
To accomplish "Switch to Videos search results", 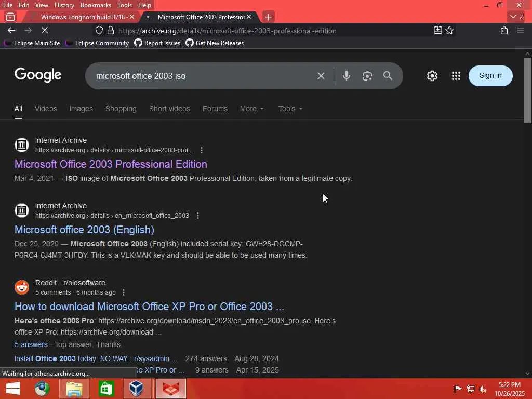I will [46, 109].
